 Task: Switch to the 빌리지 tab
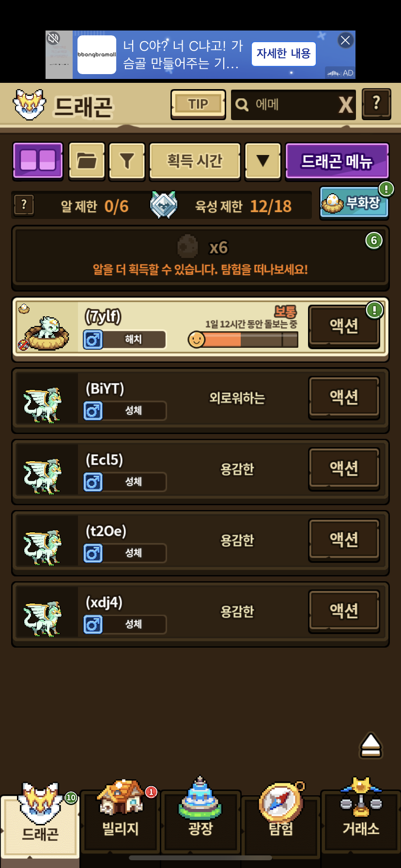point(121,819)
